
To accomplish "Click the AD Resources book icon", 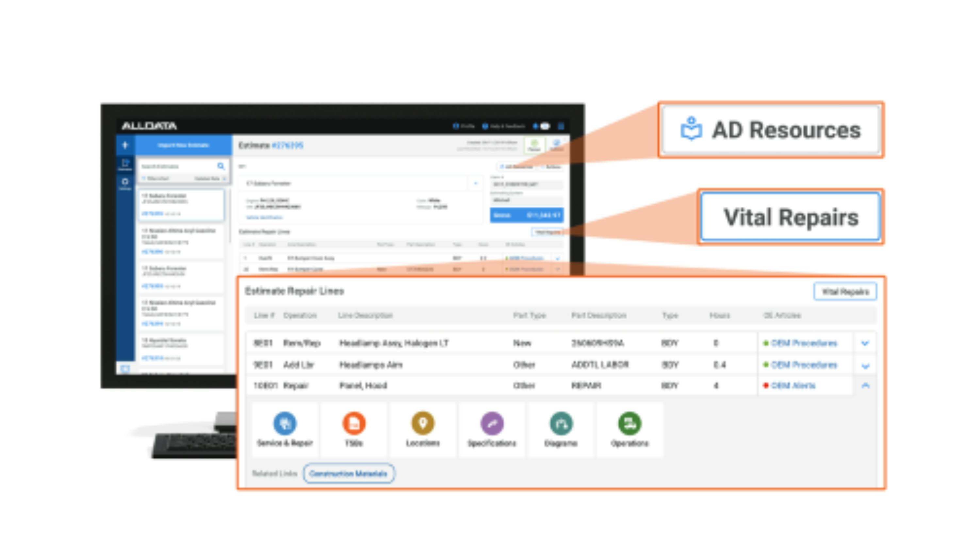I will coord(691,130).
